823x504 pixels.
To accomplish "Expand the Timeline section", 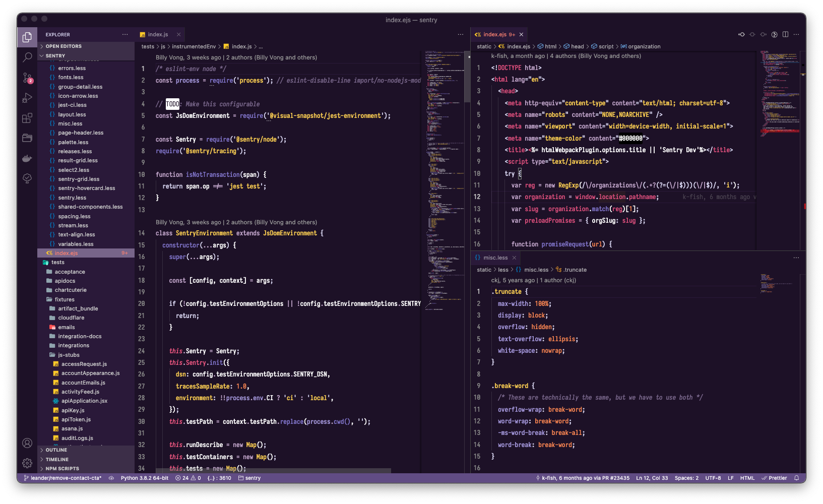I will (86, 459).
